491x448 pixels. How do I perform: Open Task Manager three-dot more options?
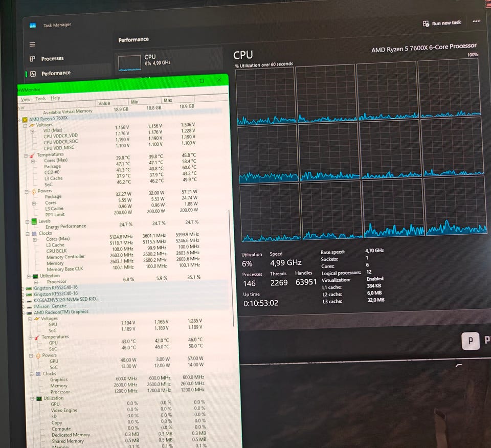point(476,21)
